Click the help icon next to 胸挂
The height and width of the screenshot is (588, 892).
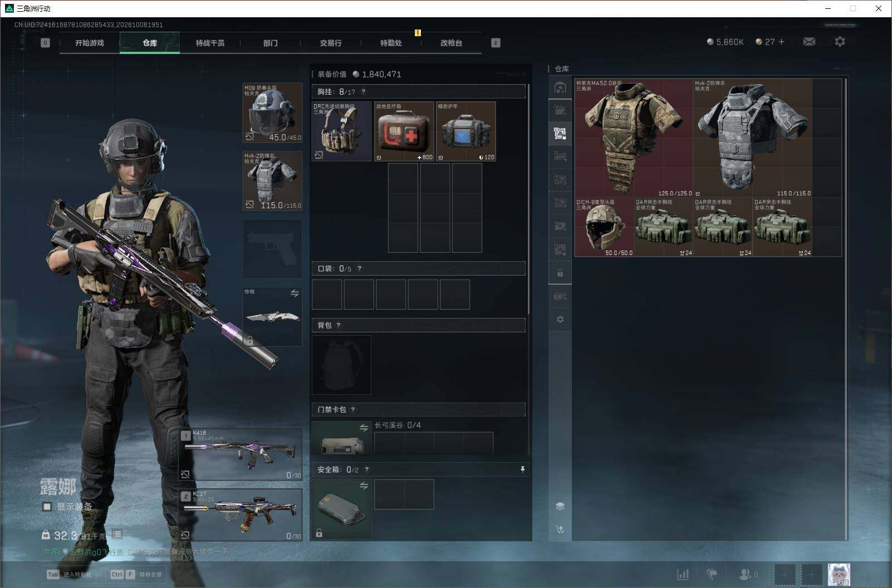pyautogui.click(x=364, y=92)
